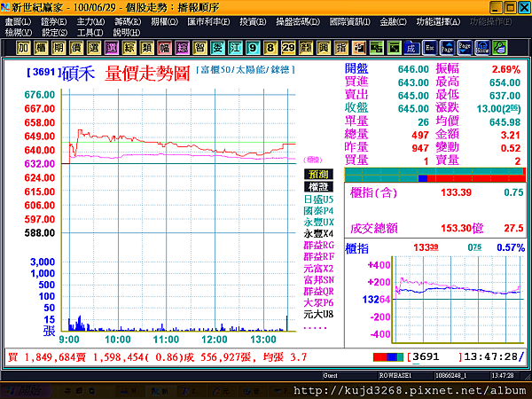The image size is (532, 399).
Task: Select warrant 元富X2 in the list
Action: click(x=318, y=269)
